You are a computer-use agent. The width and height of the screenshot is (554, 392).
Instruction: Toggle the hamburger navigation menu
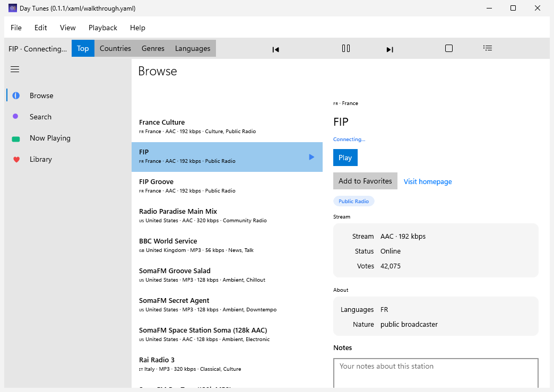[x=15, y=69]
